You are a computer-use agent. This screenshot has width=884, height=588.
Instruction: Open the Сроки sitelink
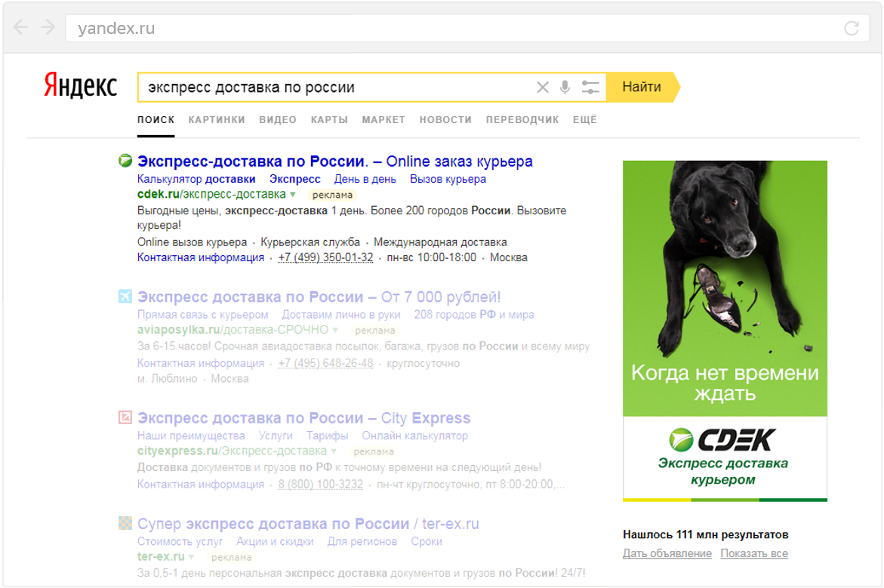pos(427,542)
